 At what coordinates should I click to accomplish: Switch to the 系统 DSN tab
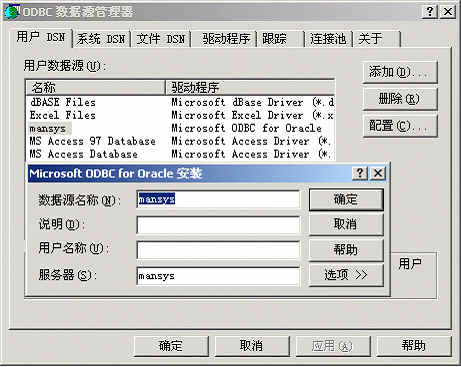(x=101, y=39)
